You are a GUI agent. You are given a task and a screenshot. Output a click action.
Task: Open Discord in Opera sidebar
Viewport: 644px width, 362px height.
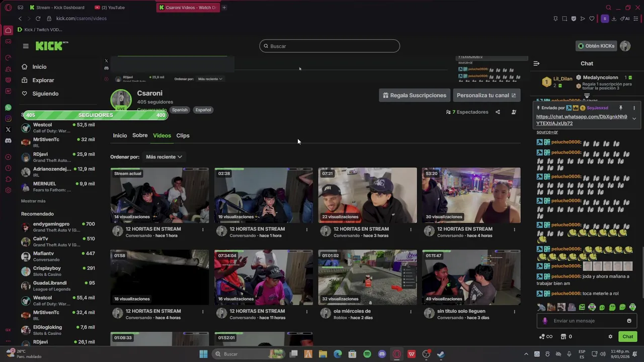pos(8,141)
